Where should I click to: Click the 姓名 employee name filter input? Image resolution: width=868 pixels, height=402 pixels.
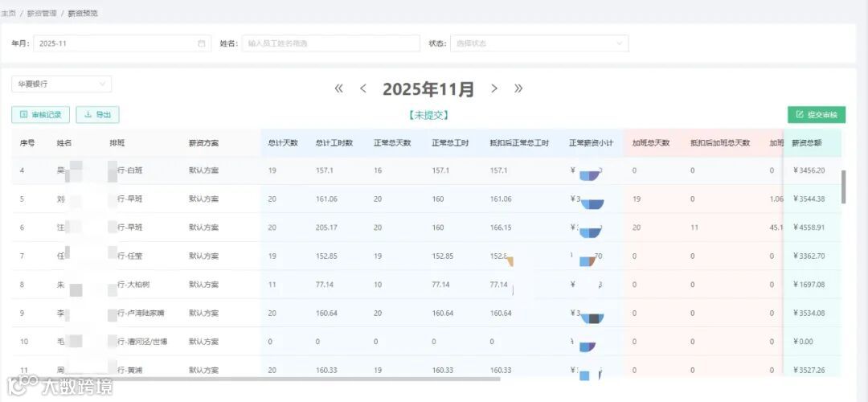pos(330,43)
